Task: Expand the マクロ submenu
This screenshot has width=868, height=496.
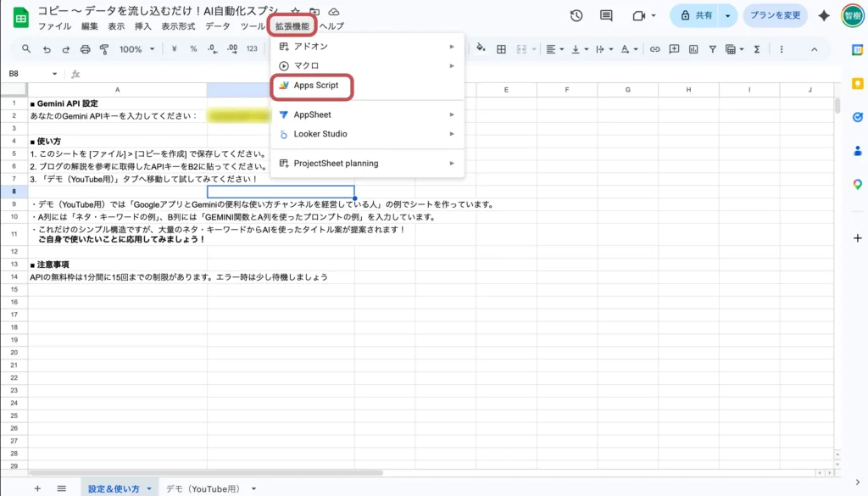Action: coord(366,65)
